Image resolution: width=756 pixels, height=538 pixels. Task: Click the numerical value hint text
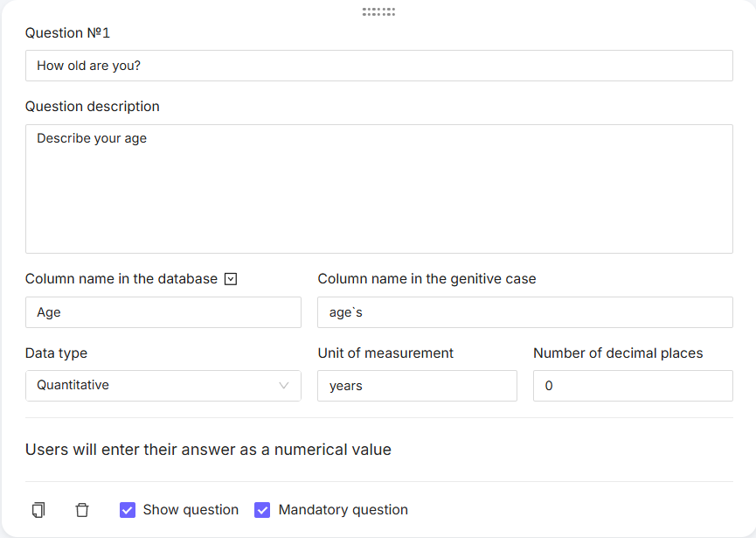[x=208, y=450]
